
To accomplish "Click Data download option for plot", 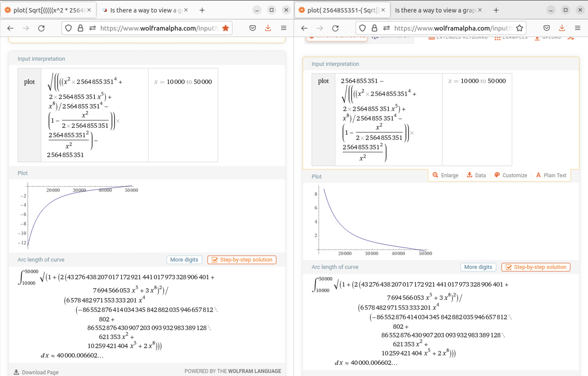I will [x=476, y=175].
